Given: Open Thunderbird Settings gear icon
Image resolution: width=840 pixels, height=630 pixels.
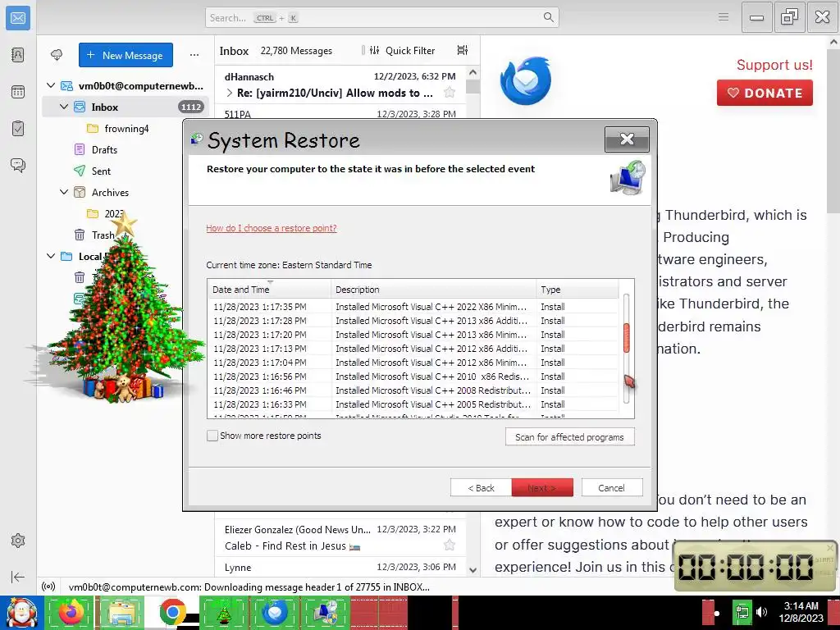Looking at the screenshot, I should (18, 541).
